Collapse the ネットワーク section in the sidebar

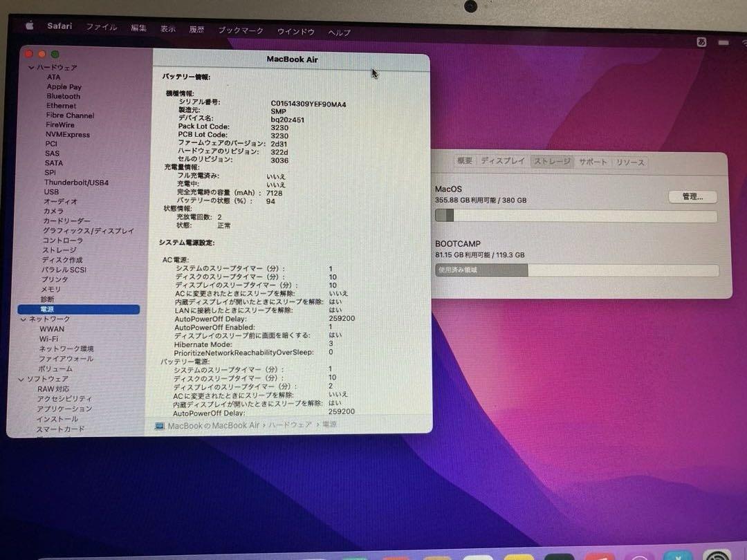pyautogui.click(x=24, y=319)
